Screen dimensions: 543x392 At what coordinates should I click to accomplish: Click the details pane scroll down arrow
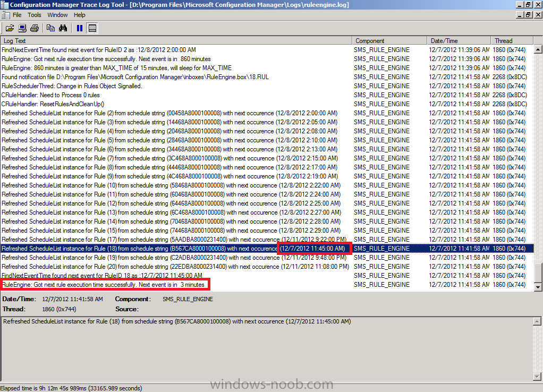pos(537,377)
